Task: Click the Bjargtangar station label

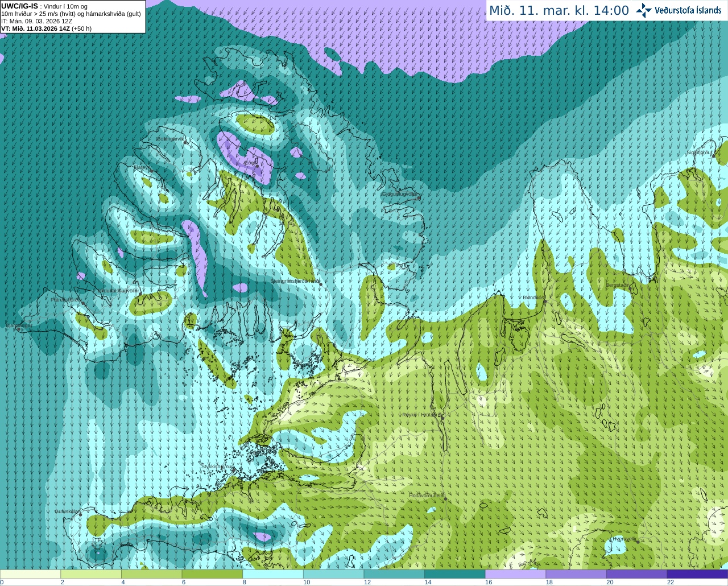Action: click(19, 326)
